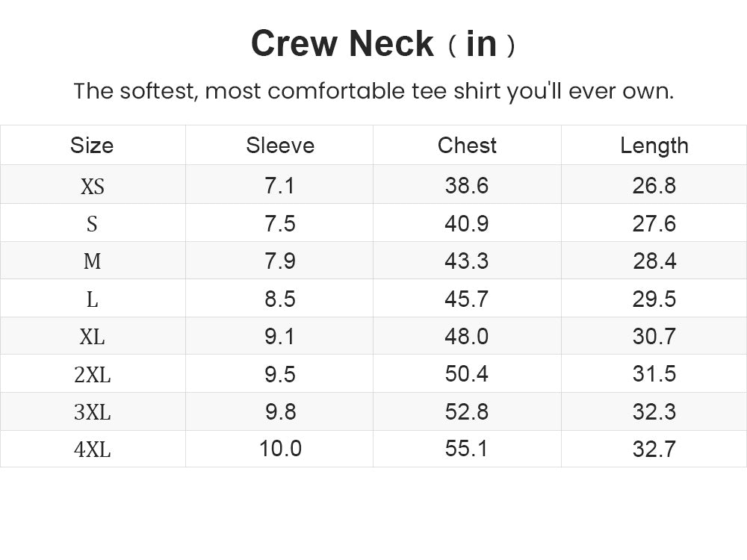This screenshot has height=560, width=747.
Task: Click chest value 48.0 for XL
Action: (x=467, y=336)
